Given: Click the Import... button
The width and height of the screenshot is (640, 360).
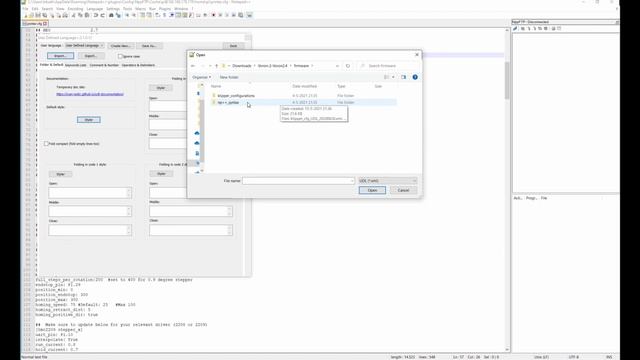Looking at the screenshot, I should [x=60, y=56].
